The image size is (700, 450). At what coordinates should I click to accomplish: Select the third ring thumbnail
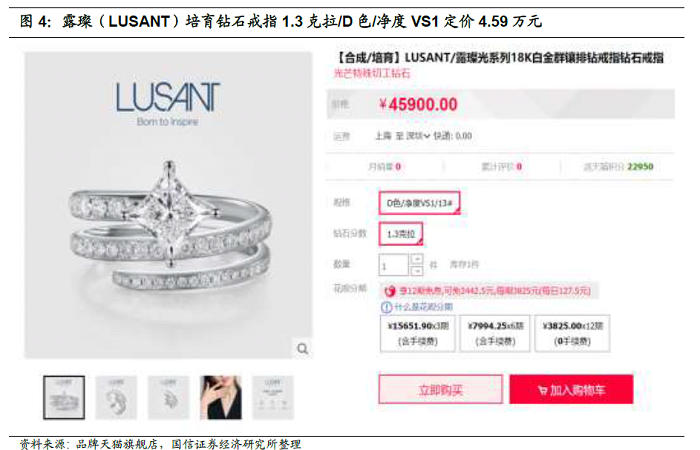point(168,397)
